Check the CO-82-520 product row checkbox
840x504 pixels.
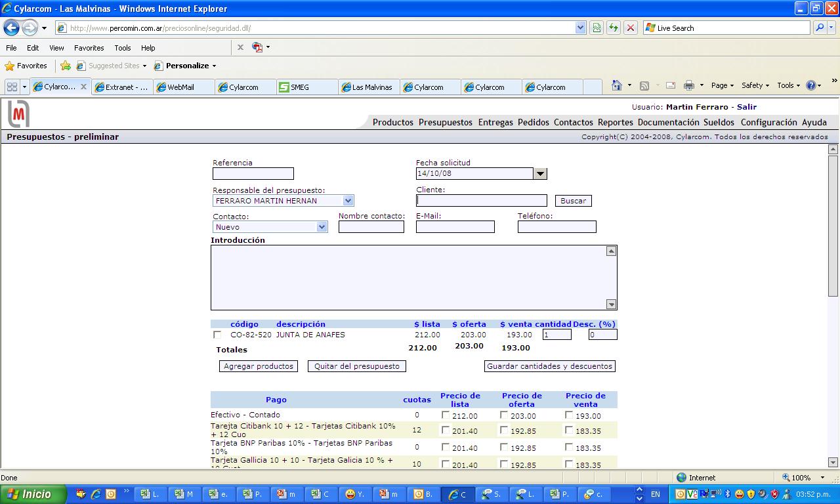point(217,335)
